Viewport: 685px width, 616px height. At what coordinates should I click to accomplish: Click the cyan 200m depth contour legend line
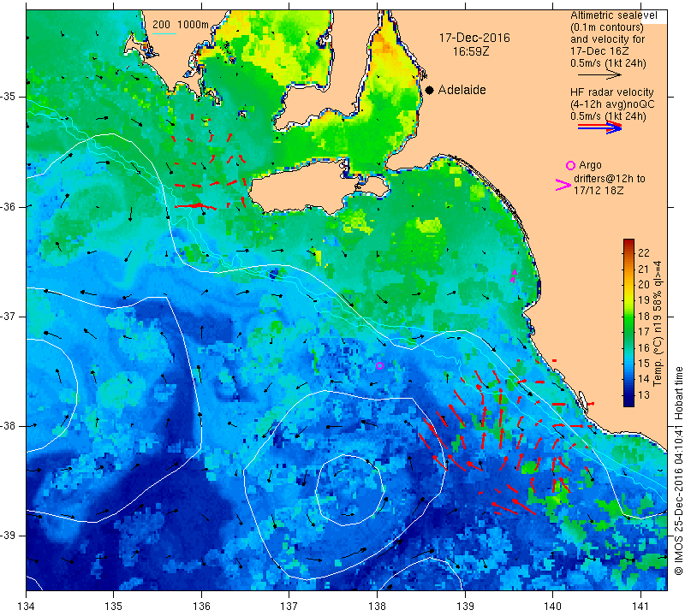click(164, 33)
